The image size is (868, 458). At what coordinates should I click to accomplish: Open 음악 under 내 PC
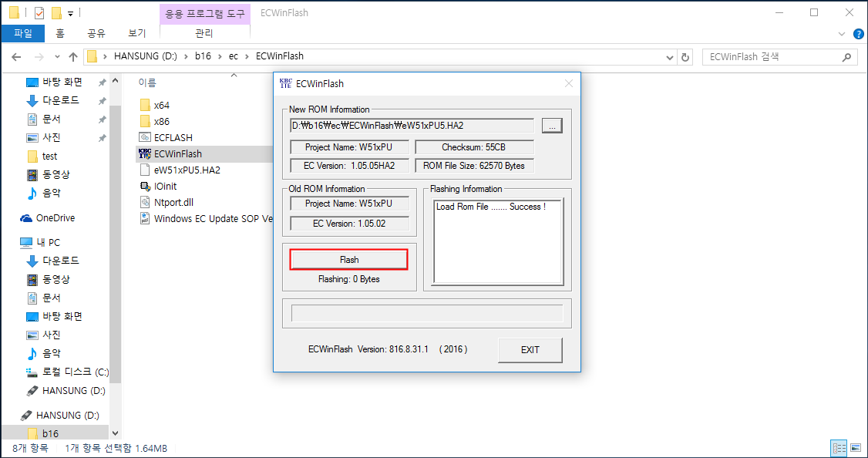52,353
